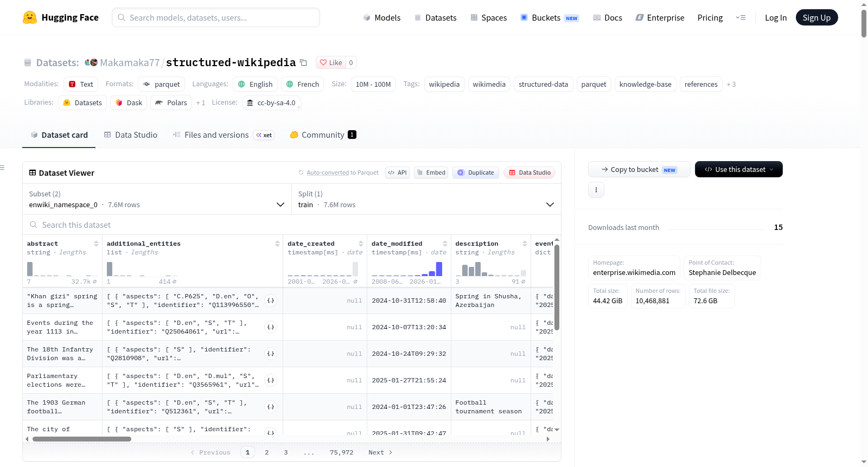Switch to the Data Studio tab
Viewport: 868px width, 467px height.
pos(131,135)
